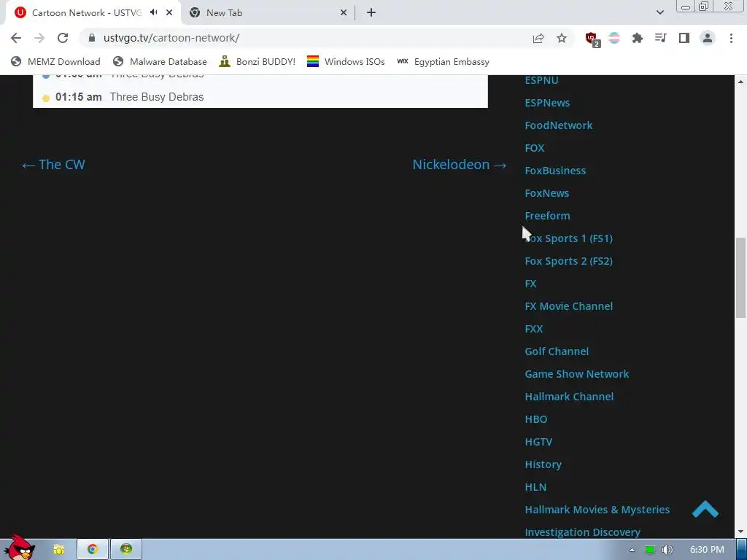Open the HGTV channel link
747x560 pixels.
[538, 442]
